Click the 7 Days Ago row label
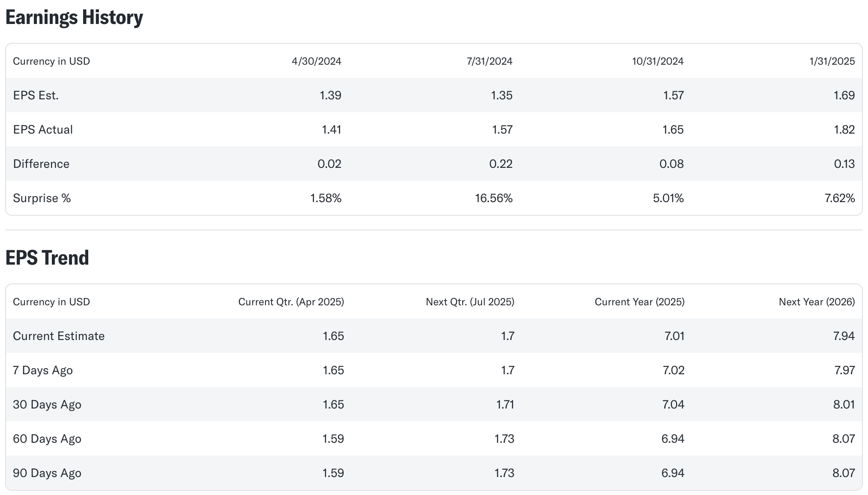Image resolution: width=868 pixels, height=495 pixels. point(43,370)
